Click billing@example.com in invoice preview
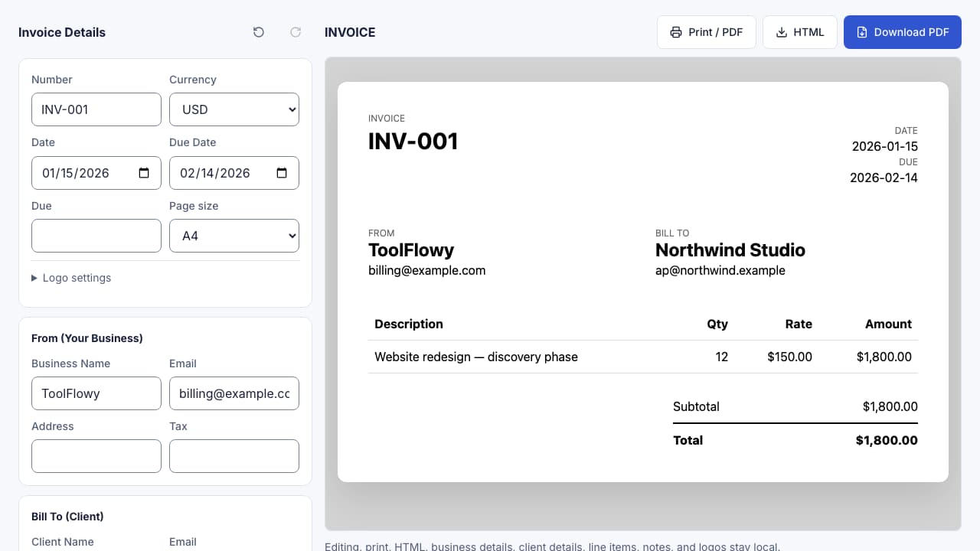The width and height of the screenshot is (980, 551). 426,270
